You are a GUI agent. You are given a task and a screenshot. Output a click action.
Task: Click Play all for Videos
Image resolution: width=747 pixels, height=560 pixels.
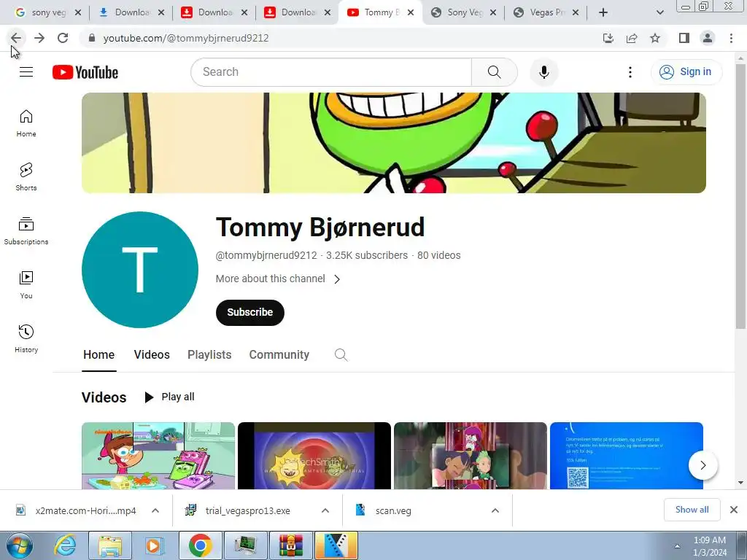(169, 397)
